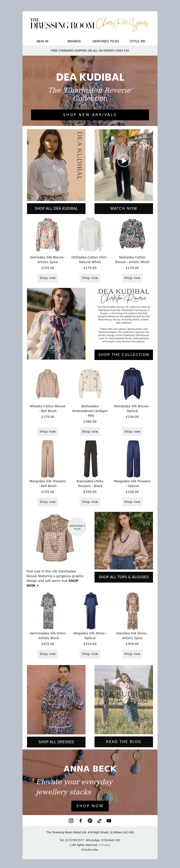Click READ THE BLOG button
This screenshot has height=868, width=180.
(124, 742)
